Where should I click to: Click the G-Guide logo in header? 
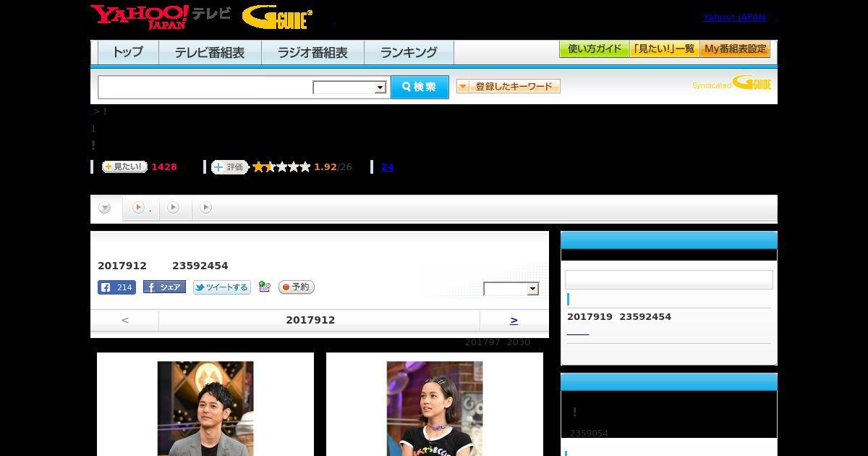coord(277,17)
